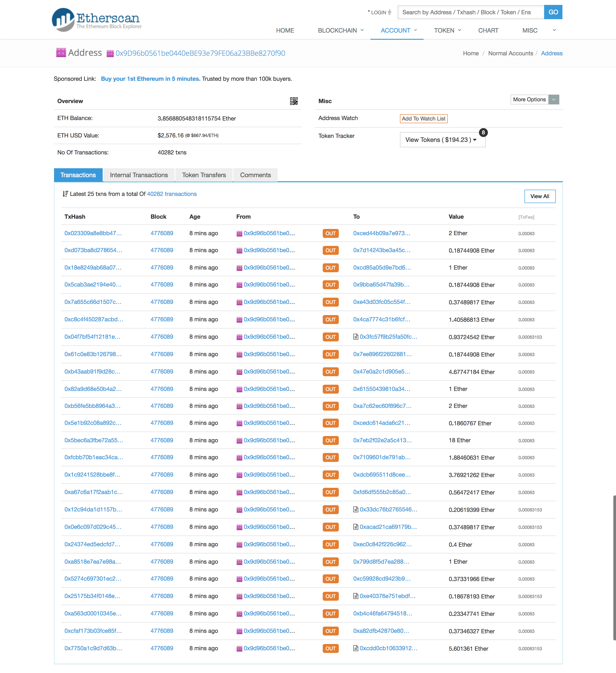Image resolution: width=616 pixels, height=673 pixels.
Task: Open transaction 0x24374ed5edcfd7
Action: point(92,544)
